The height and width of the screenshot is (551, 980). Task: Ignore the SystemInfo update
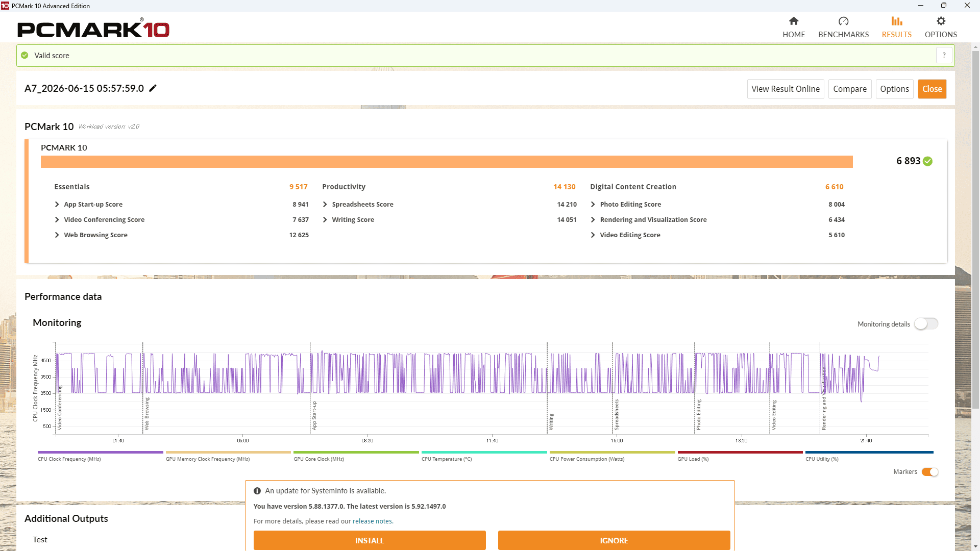[614, 540]
